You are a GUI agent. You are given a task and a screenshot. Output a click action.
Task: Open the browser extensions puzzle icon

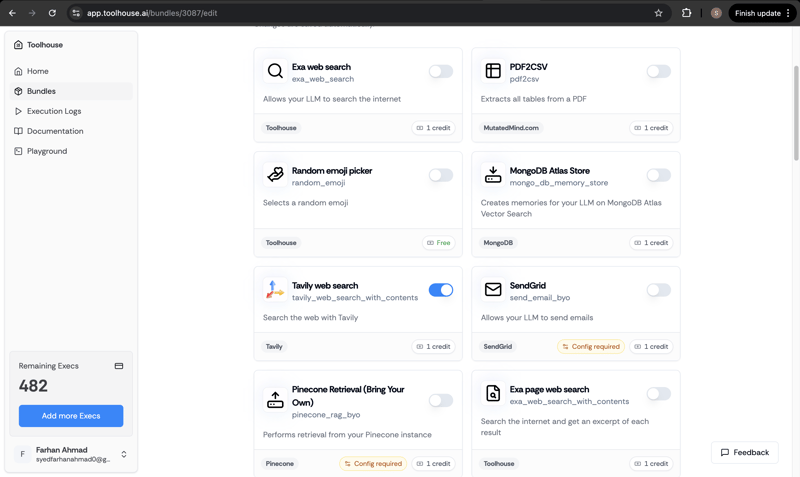coord(686,13)
